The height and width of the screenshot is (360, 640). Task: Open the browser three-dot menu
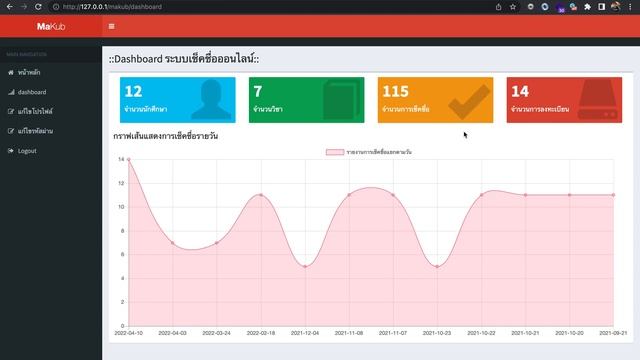630,7
